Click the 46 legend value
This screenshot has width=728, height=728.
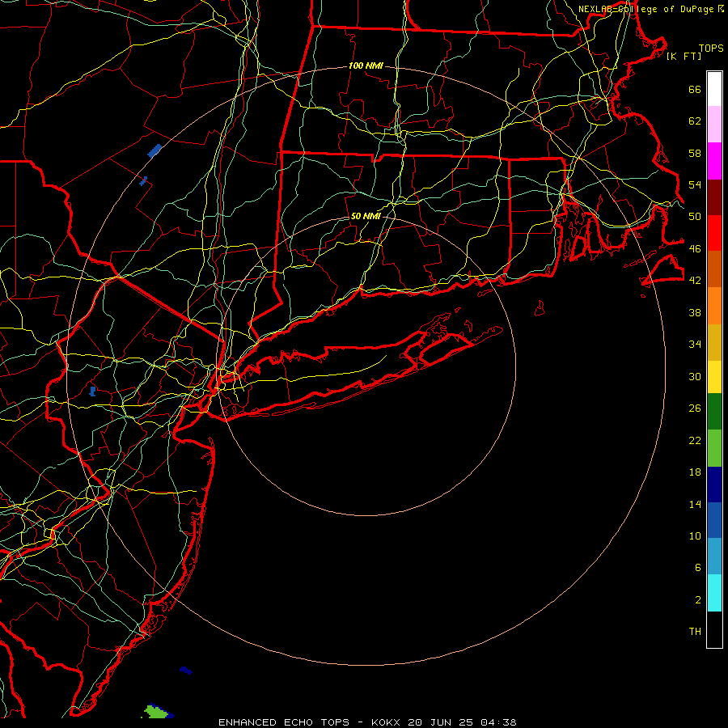click(x=695, y=248)
